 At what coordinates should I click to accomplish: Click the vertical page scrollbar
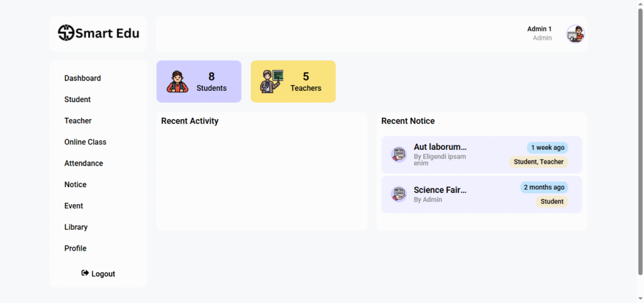coord(640,140)
